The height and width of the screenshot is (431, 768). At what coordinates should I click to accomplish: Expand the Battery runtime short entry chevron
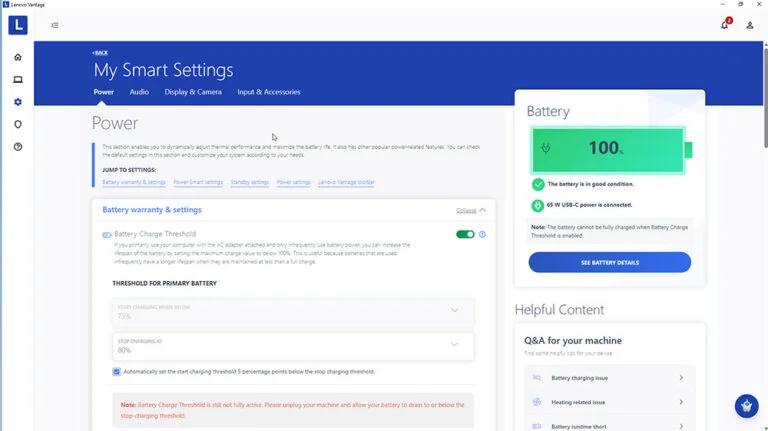point(681,426)
